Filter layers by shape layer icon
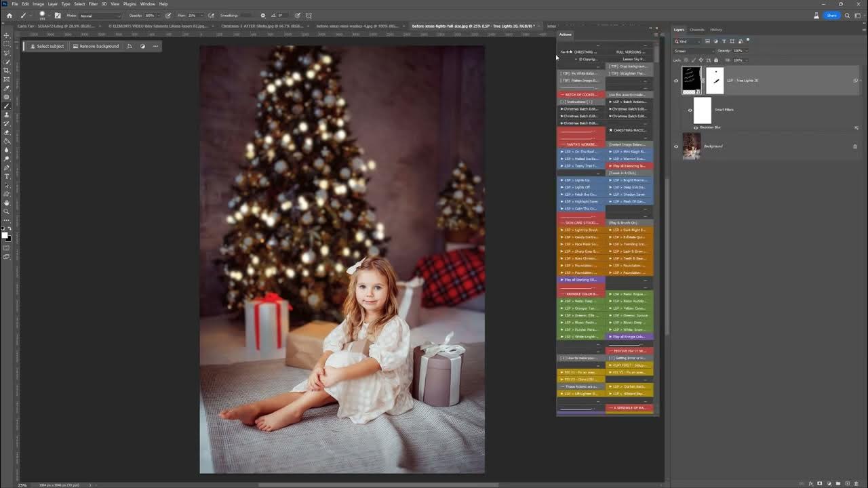The height and width of the screenshot is (488, 868). pos(732,41)
